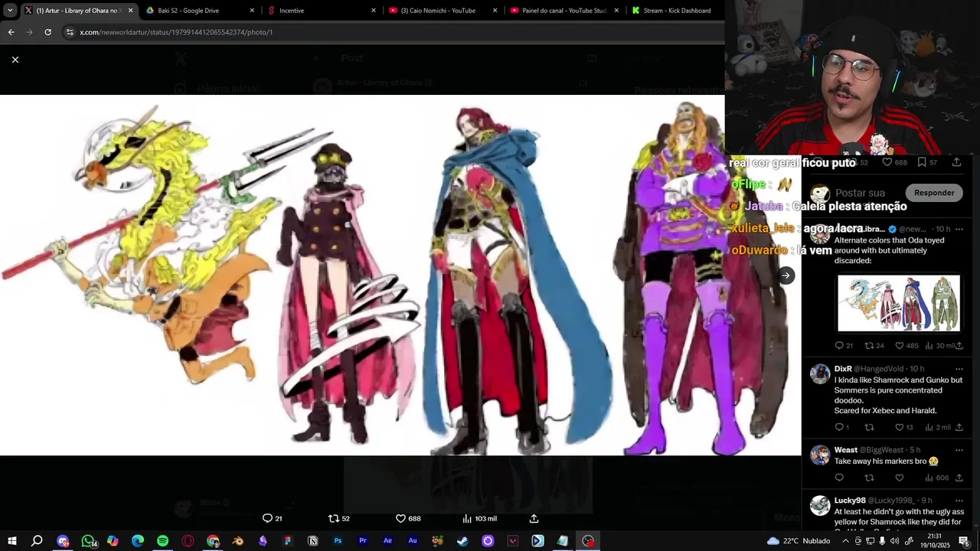Share Weast's reply
This screenshot has height=551, width=980.
959,478
